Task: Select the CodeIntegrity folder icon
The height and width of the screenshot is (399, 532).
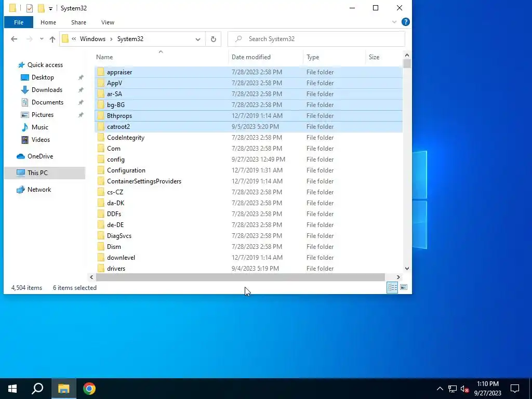Action: tap(101, 137)
